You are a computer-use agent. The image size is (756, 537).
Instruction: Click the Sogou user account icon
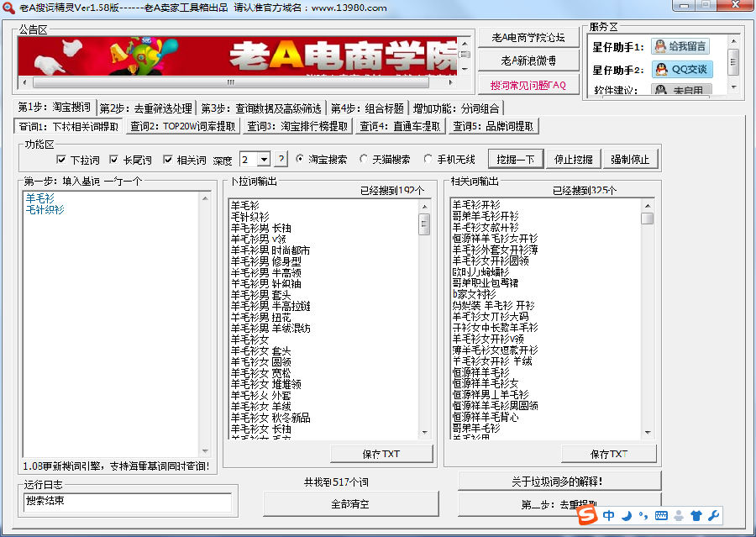(x=679, y=516)
